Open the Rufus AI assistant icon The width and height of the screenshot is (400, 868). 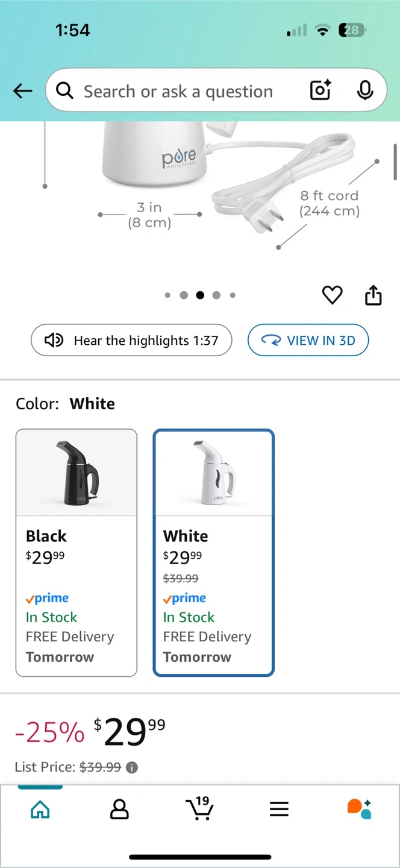point(359,809)
